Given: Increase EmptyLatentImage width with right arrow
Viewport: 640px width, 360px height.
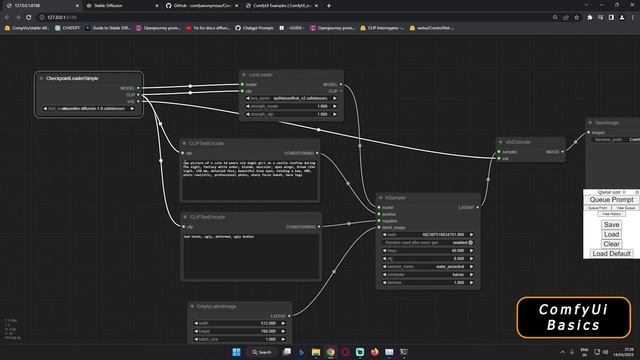Looking at the screenshot, I should tap(283, 323).
